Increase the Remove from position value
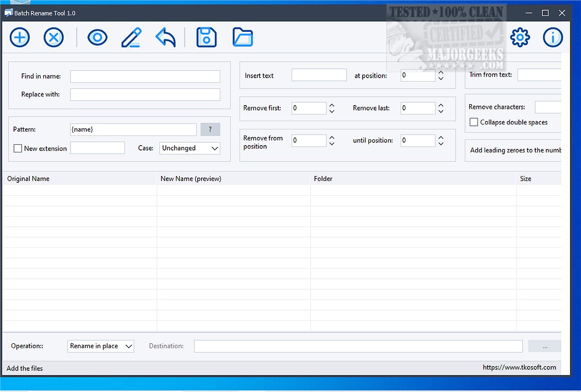Image resolution: width=581 pixels, height=392 pixels. [x=332, y=137]
